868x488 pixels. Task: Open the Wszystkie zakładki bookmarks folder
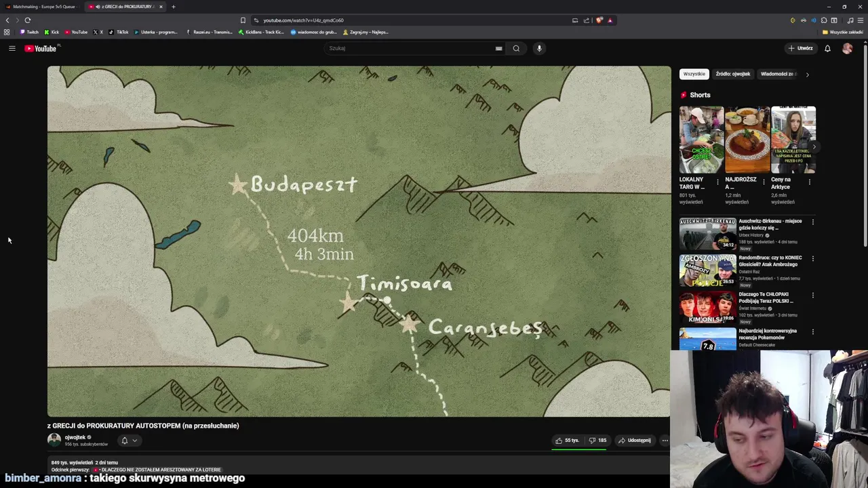(x=842, y=32)
